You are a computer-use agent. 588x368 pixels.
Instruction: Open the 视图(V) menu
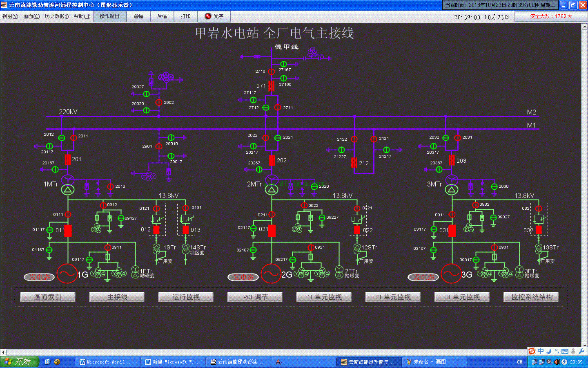point(10,16)
